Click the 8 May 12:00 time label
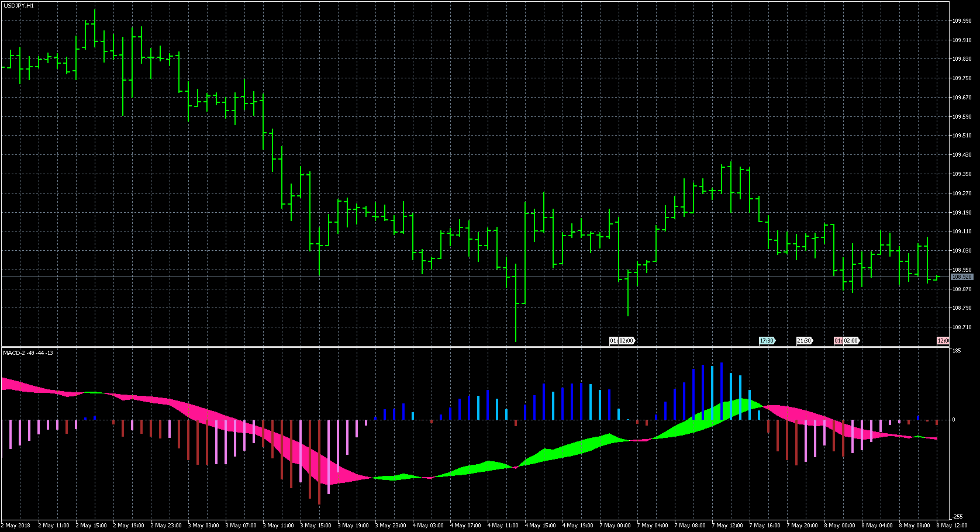The height and width of the screenshot is (532, 980). pyautogui.click(x=952, y=526)
